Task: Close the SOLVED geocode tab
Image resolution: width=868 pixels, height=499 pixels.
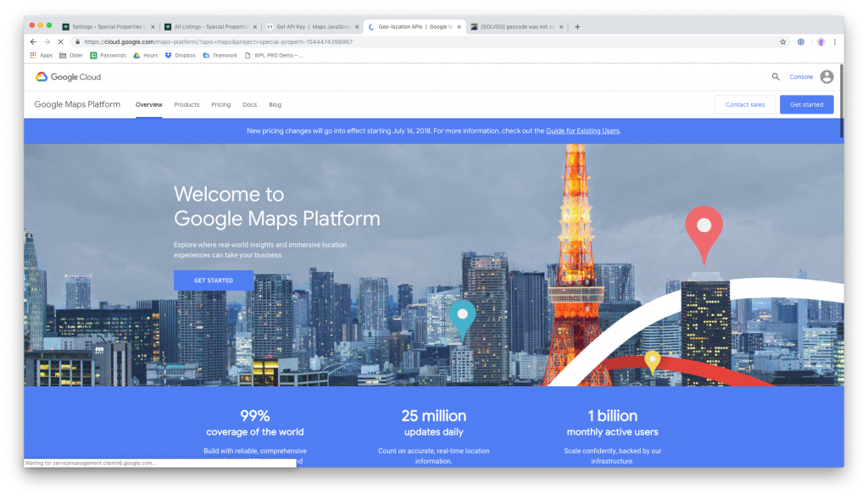Action: (561, 26)
